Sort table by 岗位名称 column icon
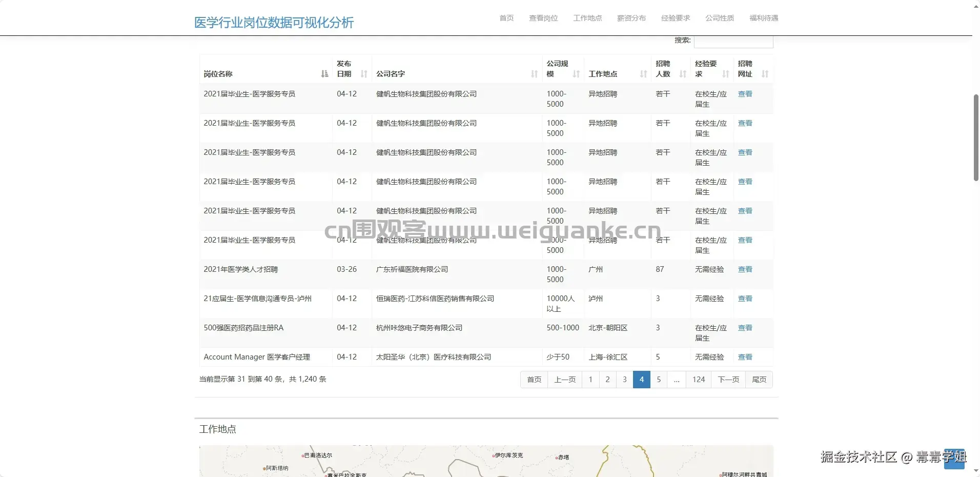The image size is (980, 477). 324,74
